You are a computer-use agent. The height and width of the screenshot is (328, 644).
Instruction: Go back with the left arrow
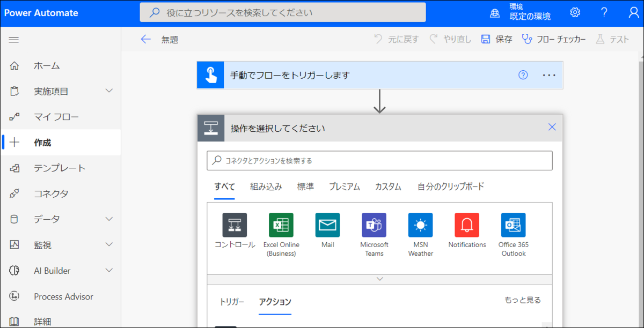click(145, 39)
